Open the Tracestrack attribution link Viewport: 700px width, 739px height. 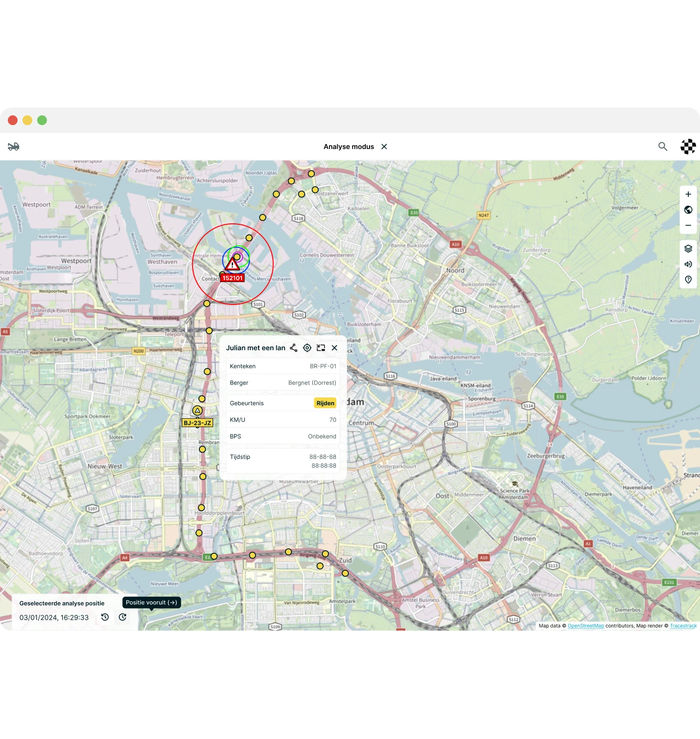[683, 626]
